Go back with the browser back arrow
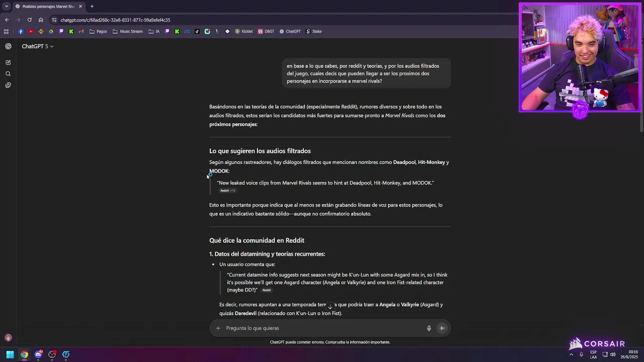 7,20
